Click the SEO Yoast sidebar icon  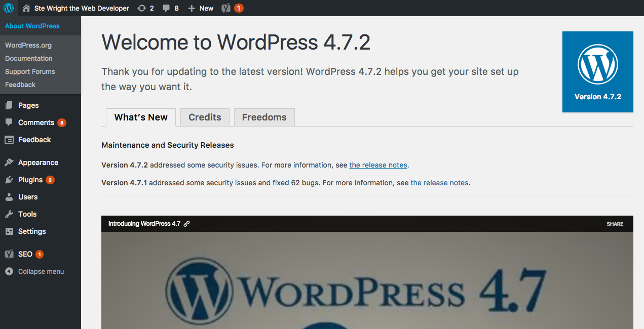click(x=9, y=254)
